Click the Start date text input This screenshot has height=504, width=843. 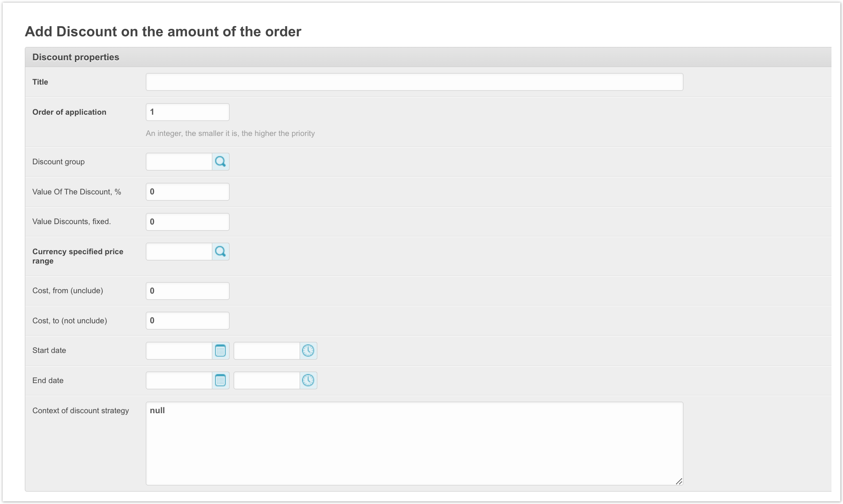[179, 351]
